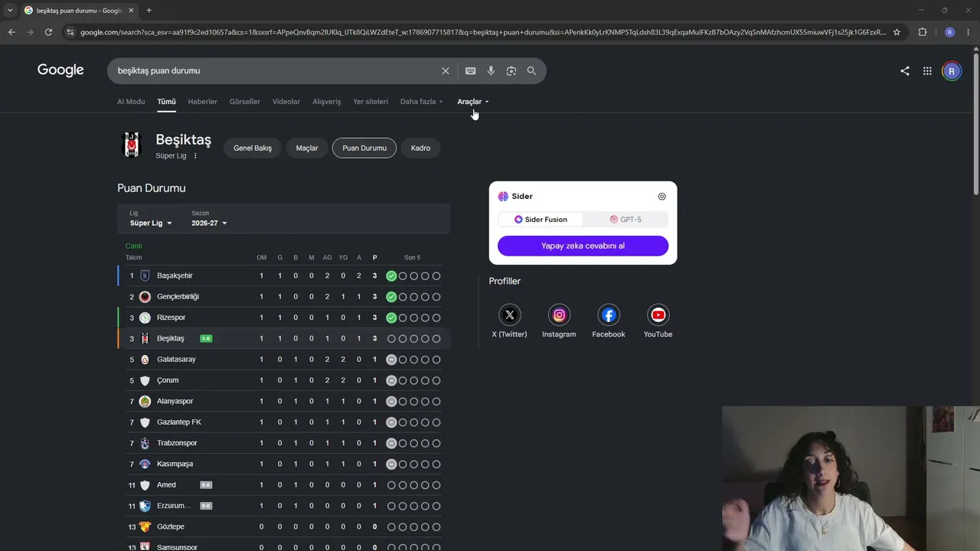
Task: Click the Google logo
Action: tap(60, 70)
